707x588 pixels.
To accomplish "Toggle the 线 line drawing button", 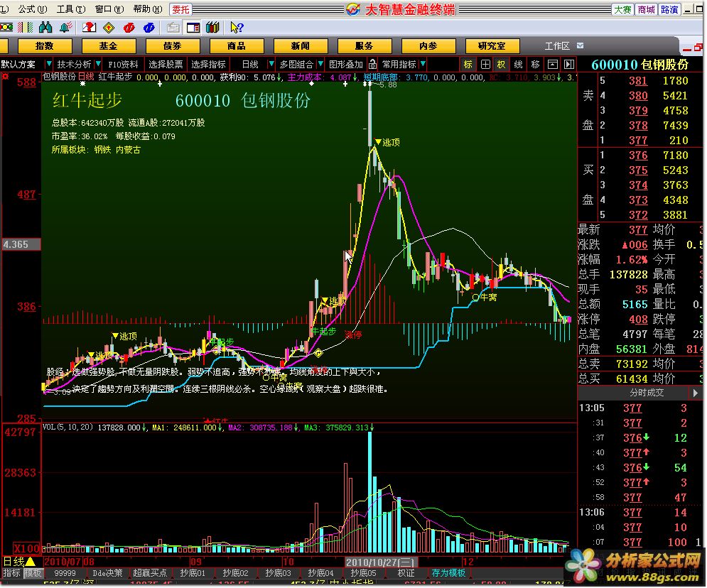I will click(x=519, y=65).
